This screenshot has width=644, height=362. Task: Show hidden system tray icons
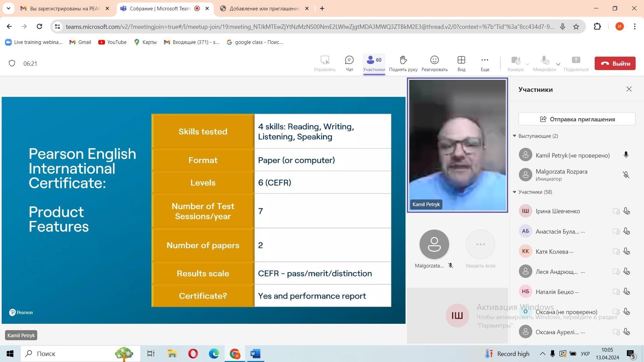point(542,354)
